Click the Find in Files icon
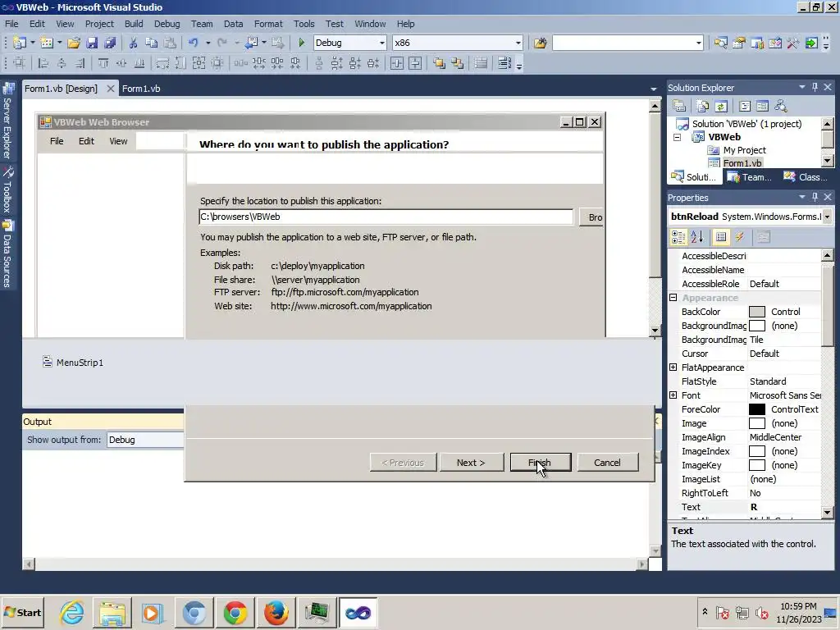 pos(540,43)
